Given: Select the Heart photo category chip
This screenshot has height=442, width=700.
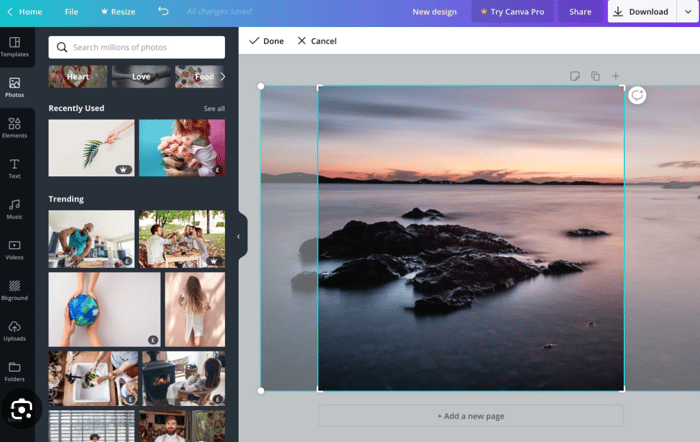Looking at the screenshot, I should pyautogui.click(x=78, y=77).
